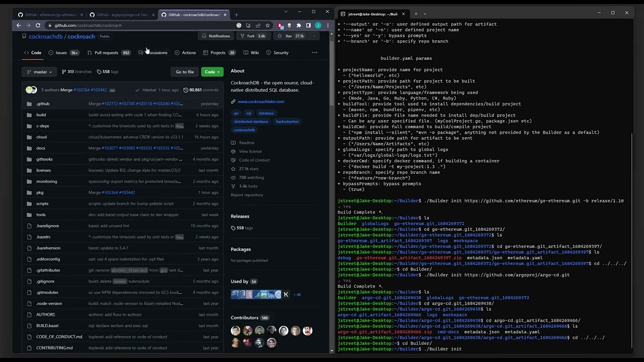This screenshot has width=644, height=362.
Task: Open Chrome three-dot menu
Action: click(x=328, y=25)
